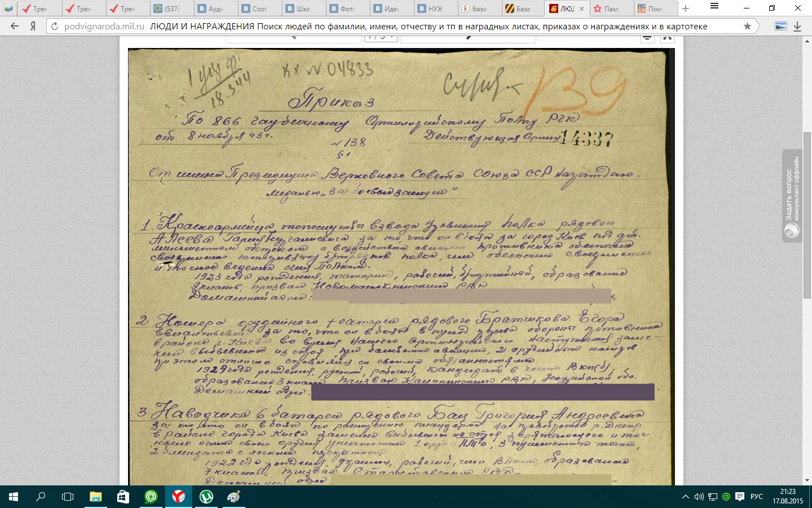Click the address bar URL field
This screenshot has width=812, height=508.
coord(395,27)
